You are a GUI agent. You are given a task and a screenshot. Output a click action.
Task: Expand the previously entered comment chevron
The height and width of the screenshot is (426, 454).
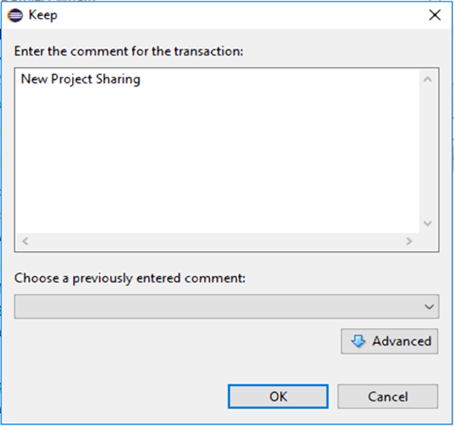(x=429, y=306)
